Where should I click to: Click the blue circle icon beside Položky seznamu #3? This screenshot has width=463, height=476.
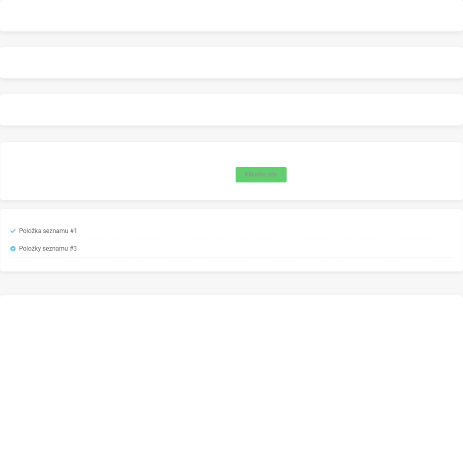(x=13, y=249)
